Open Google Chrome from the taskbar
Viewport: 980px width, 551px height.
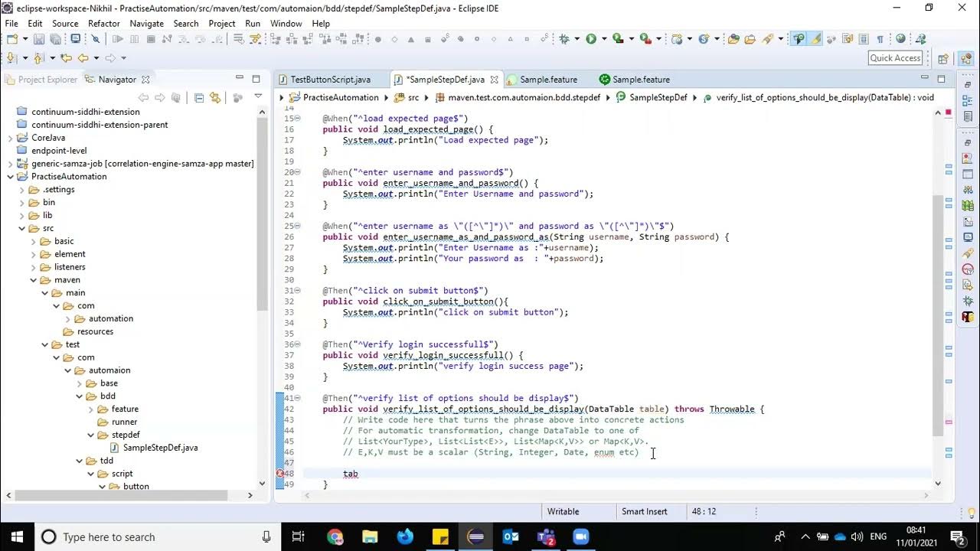click(x=335, y=536)
